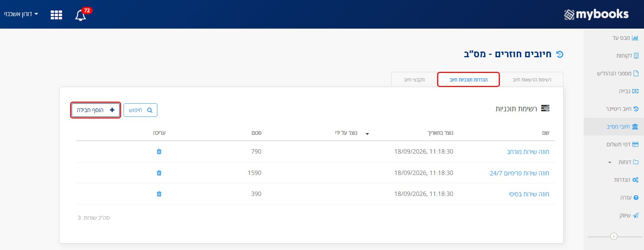Open the חוזה שירות פרימיום 24/7 link
Image resolution: width=644 pixels, height=250 pixels.
pos(519,173)
